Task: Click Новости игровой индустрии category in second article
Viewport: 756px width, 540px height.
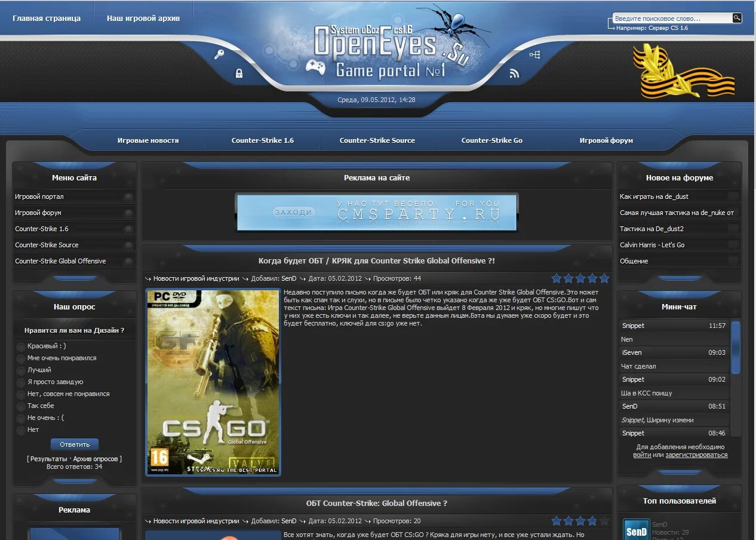Action: (x=196, y=521)
